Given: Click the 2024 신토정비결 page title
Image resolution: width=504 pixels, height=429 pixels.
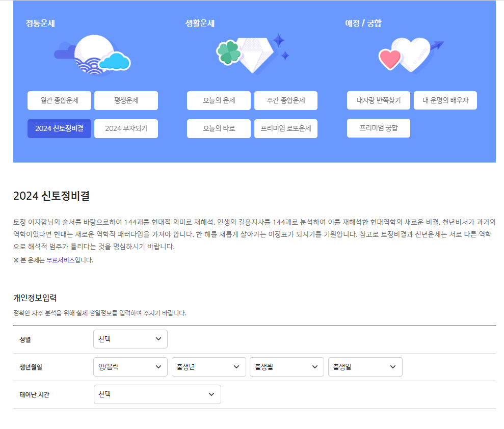Looking at the screenshot, I should (51, 196).
